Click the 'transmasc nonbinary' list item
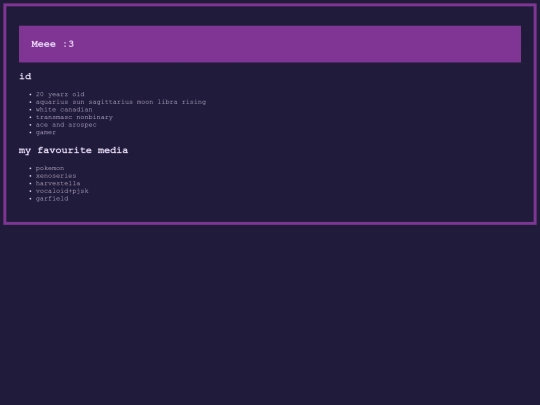Image resolution: width=540 pixels, height=405 pixels. coord(74,117)
